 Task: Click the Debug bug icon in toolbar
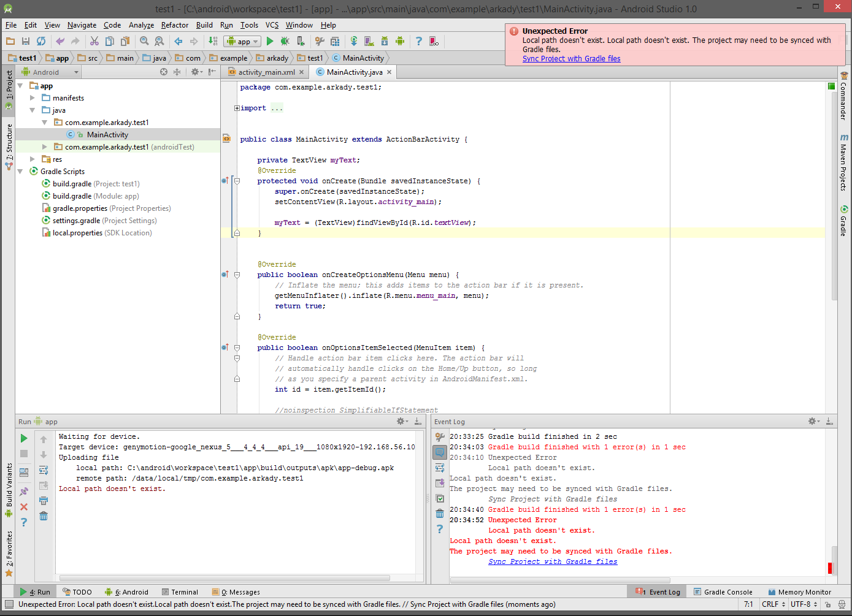pos(285,41)
